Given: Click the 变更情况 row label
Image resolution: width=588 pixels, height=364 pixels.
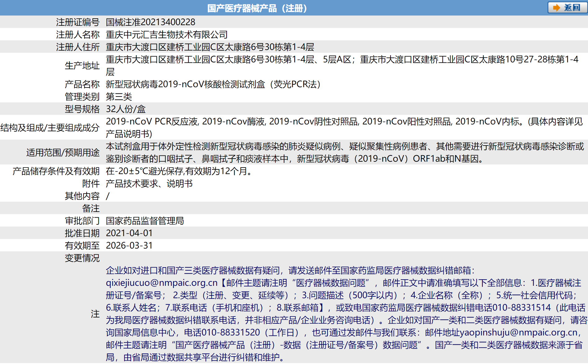Looking at the screenshot, I should (82, 258).
